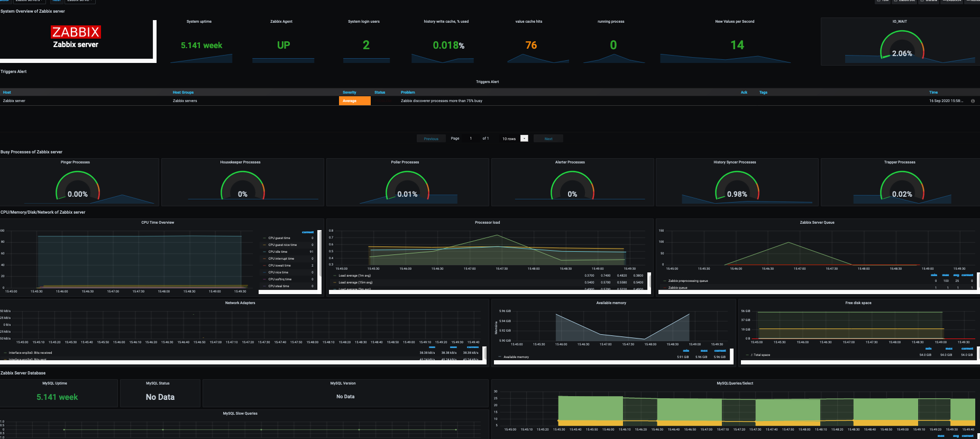Open the Free disk space panel menu
The width and height of the screenshot is (980, 439).
pyautogui.click(x=858, y=303)
